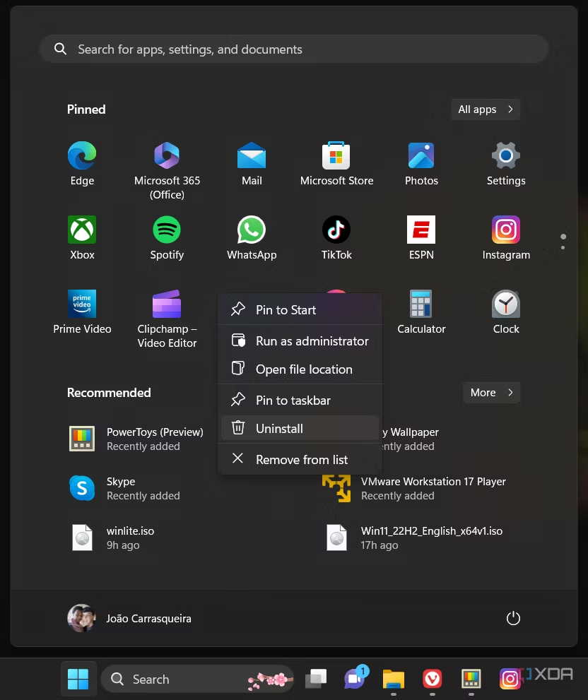Viewport: 588px width, 700px height.
Task: Open Clipchamp – Video Editor
Action: click(167, 319)
